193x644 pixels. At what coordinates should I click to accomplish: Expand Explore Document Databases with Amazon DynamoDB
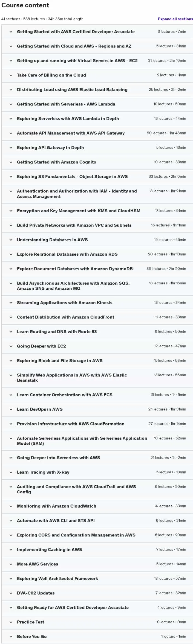pyautogui.click(x=97, y=269)
